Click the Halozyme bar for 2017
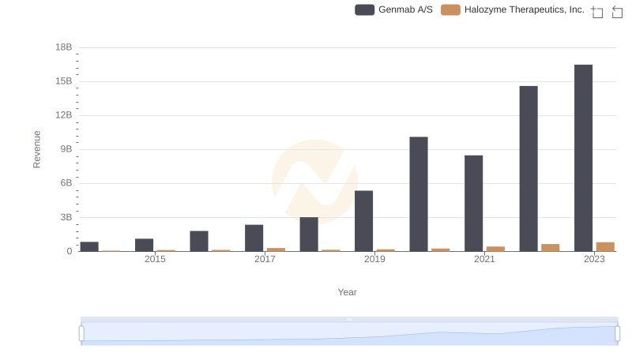This screenshot has width=632, height=364. [276, 250]
